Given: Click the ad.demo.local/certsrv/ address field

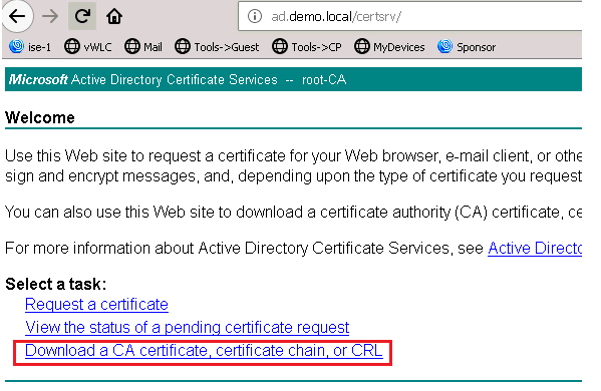Looking at the screenshot, I should pos(410,16).
